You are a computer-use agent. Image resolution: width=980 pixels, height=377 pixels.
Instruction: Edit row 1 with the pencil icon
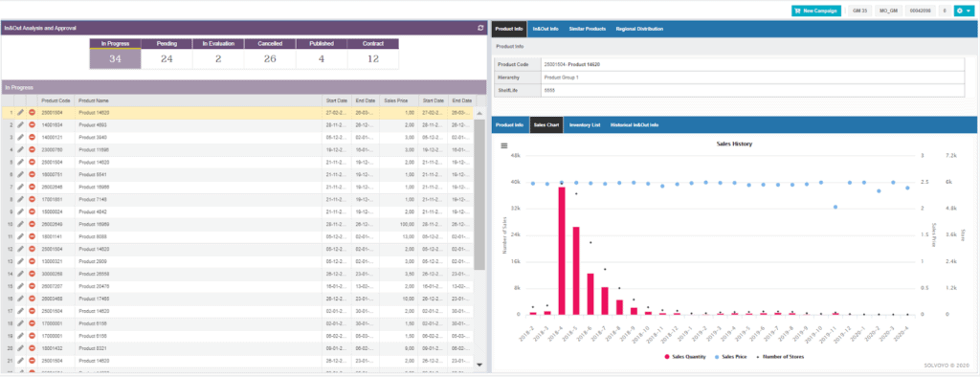point(21,113)
